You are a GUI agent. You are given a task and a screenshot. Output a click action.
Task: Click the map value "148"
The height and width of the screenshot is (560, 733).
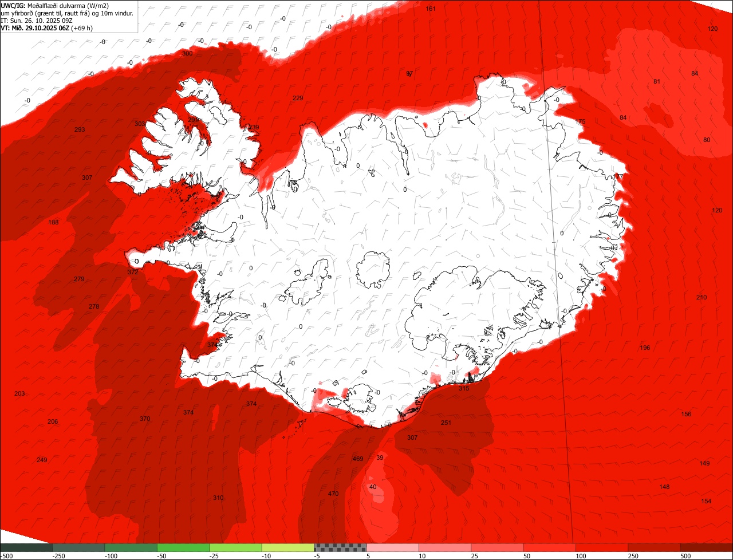click(x=664, y=487)
